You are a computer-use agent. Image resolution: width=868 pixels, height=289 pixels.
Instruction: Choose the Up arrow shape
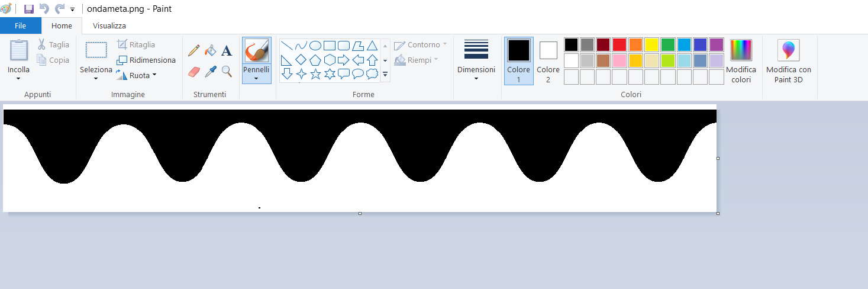point(372,60)
